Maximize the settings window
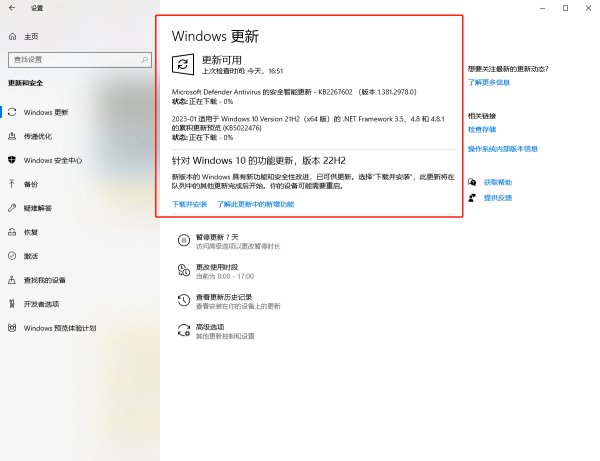600x461 pixels. (565, 8)
